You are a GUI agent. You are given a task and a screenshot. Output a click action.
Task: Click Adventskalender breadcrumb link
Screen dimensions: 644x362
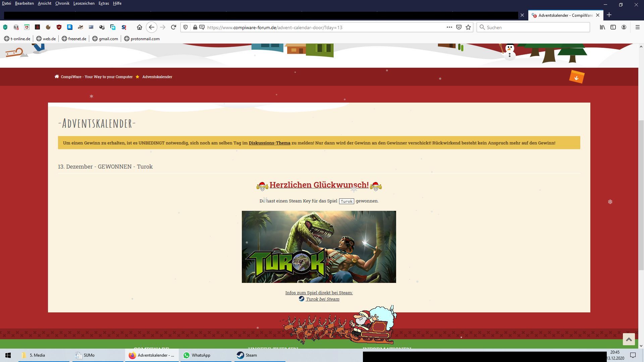[x=157, y=77]
